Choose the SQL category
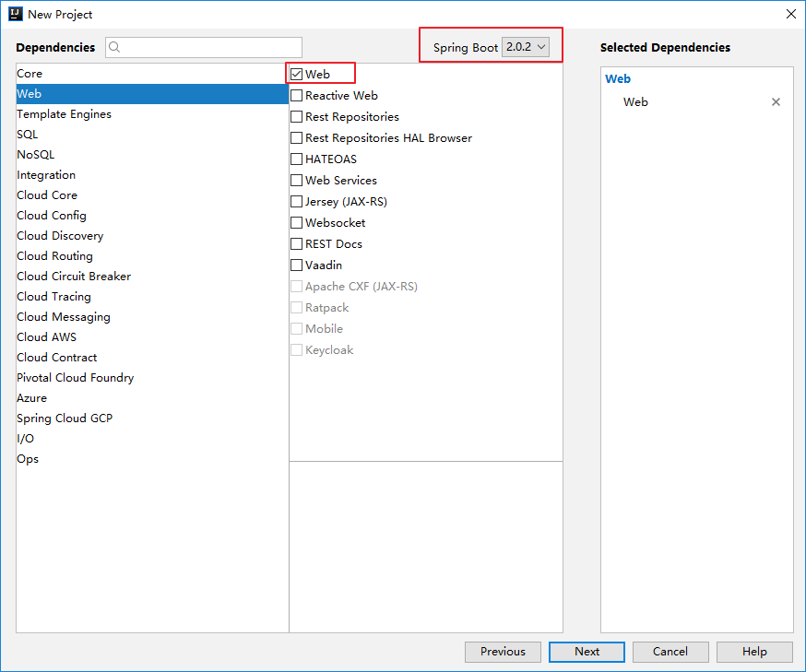Screen dimensions: 806x672 (x=152, y=134)
